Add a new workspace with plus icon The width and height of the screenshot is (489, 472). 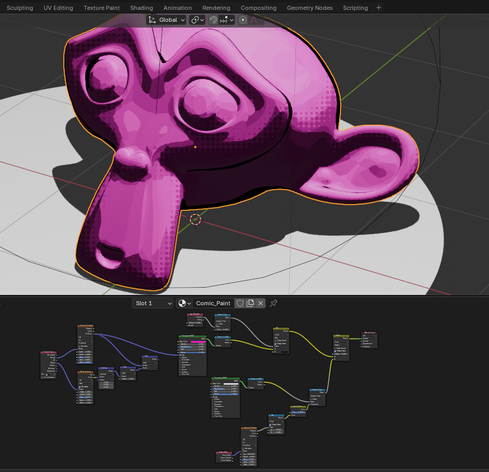pos(378,8)
